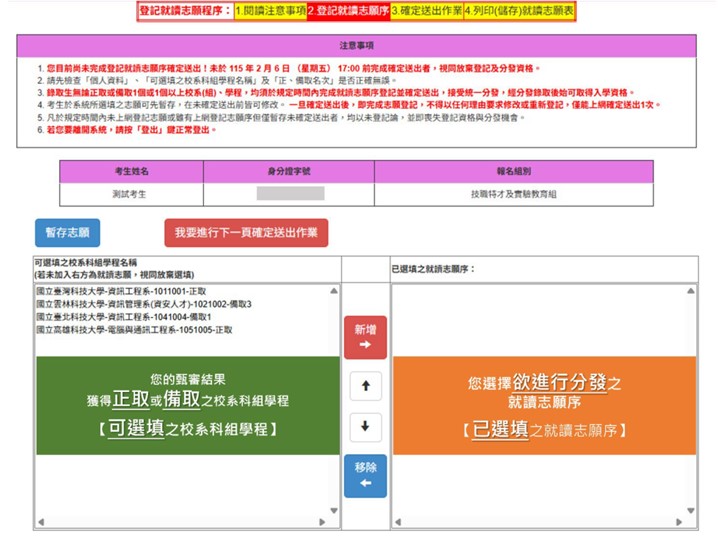This screenshot has height=541, width=718.
Task: Click the 移除 remove arrow button
Action: (x=365, y=475)
